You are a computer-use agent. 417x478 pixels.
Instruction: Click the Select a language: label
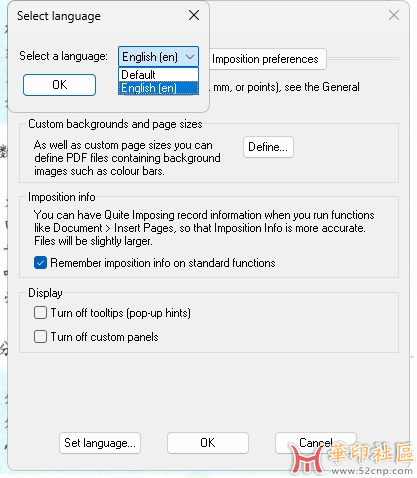click(63, 56)
